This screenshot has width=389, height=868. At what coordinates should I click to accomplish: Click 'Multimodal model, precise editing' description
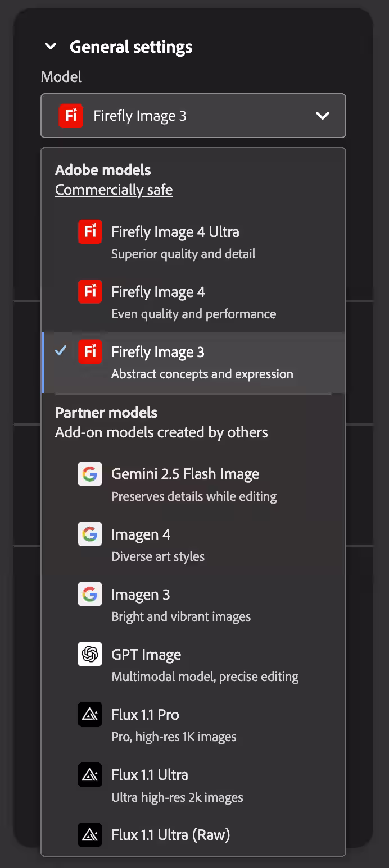[205, 677]
